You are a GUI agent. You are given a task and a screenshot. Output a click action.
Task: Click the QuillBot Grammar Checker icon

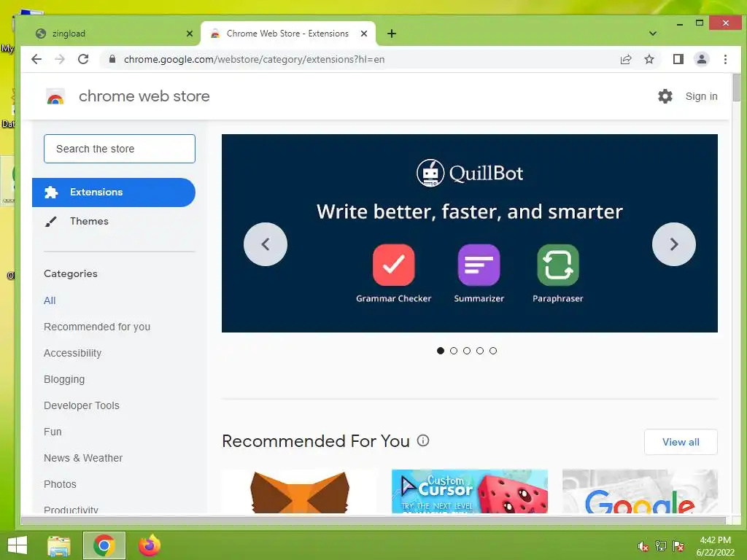[x=393, y=265]
